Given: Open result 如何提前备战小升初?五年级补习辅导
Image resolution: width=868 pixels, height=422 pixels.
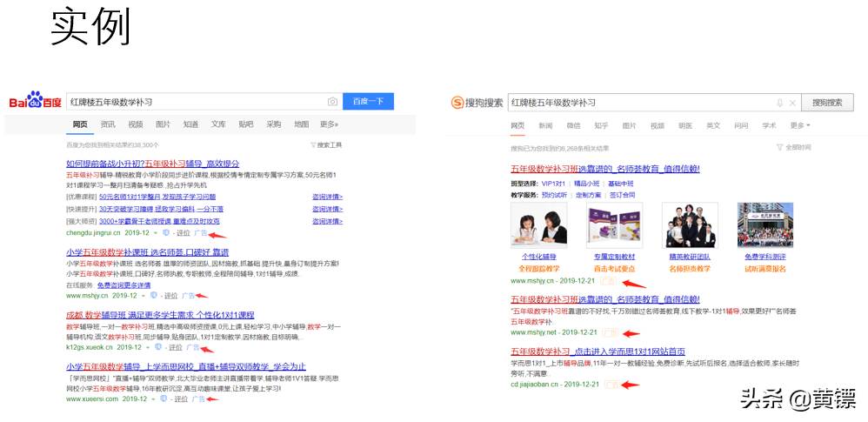Looking at the screenshot, I should click(153, 164).
